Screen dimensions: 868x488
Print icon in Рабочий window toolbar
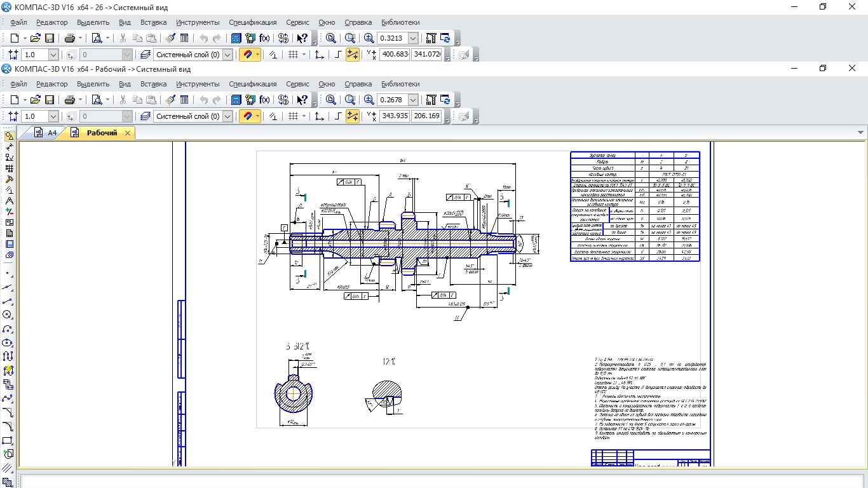(70, 100)
